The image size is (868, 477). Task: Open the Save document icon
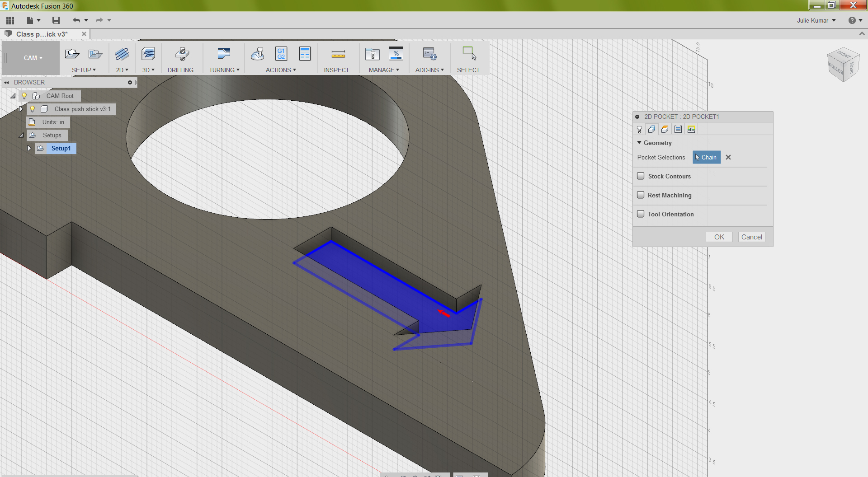(x=56, y=20)
